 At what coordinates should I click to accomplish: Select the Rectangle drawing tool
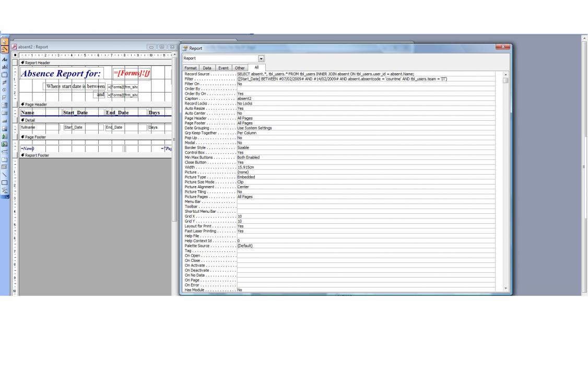(5, 182)
